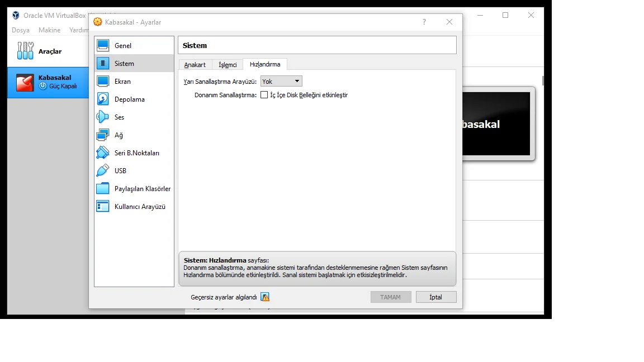Click the Sistem category chip icon

(x=103, y=63)
